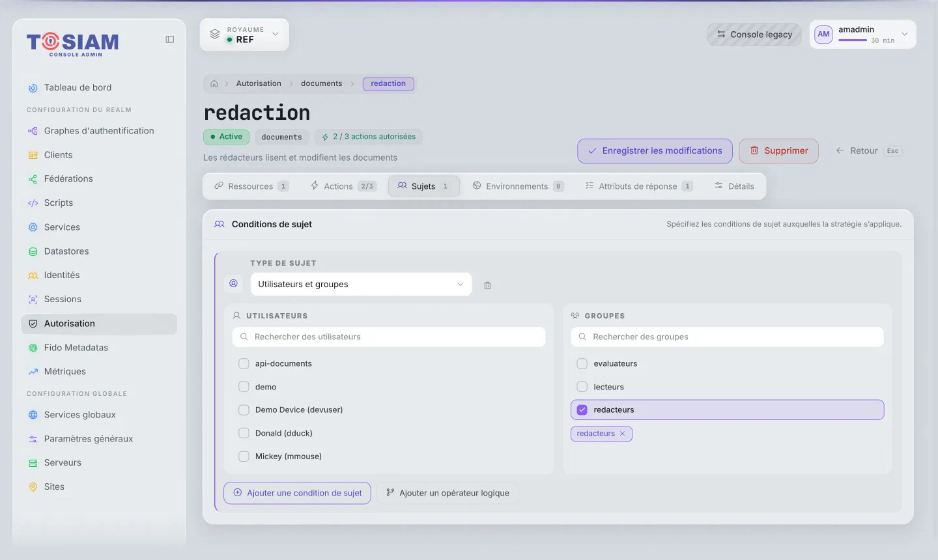The width and height of the screenshot is (938, 560).
Task: Click the 30 min session progress bar
Action: pos(853,40)
